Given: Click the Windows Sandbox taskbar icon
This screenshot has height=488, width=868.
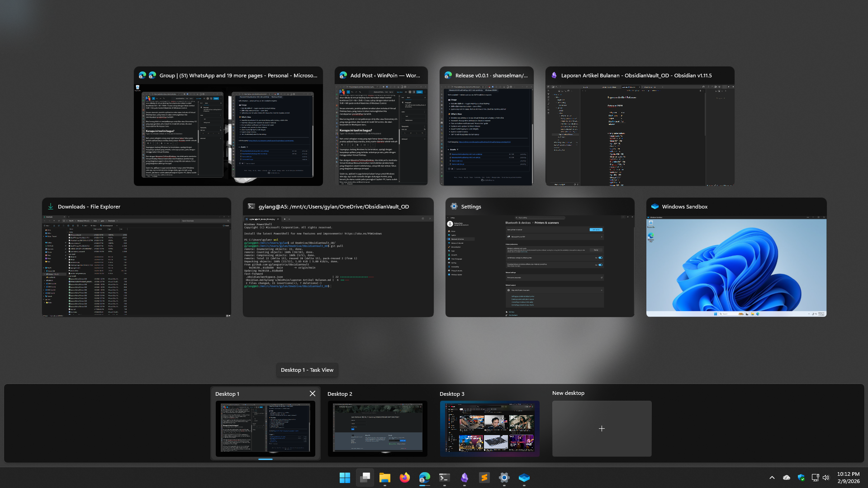Looking at the screenshot, I should (x=524, y=478).
